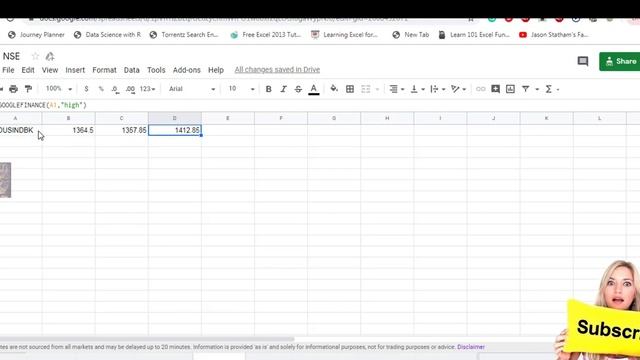Open Learn 101 Excel Fun bookmark
Viewport: 640px width, 360px height.
474,35
